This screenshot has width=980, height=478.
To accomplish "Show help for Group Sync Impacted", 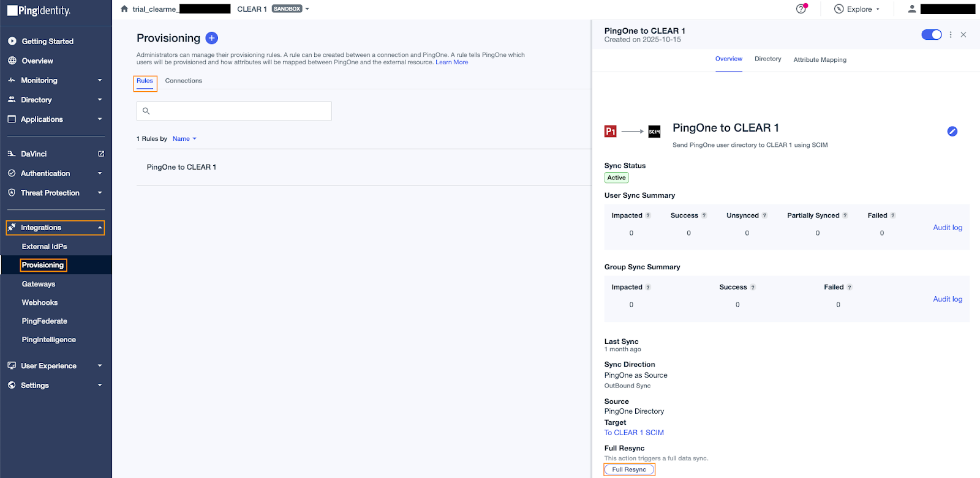I will 648,287.
